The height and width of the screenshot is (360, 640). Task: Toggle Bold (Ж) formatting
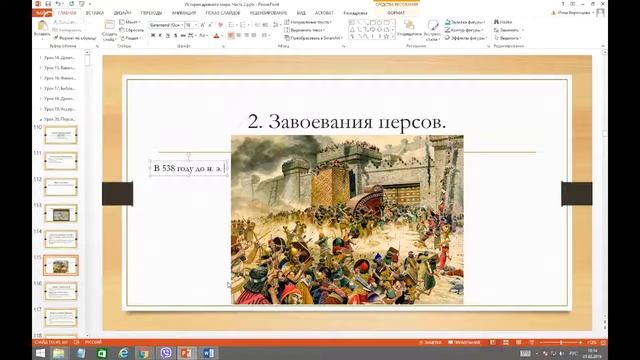(153, 36)
